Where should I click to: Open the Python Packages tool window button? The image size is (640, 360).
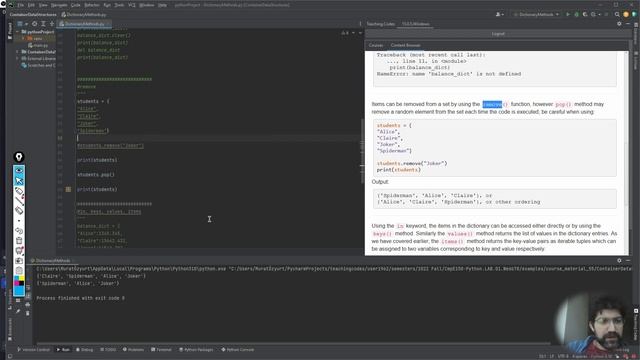196,350
